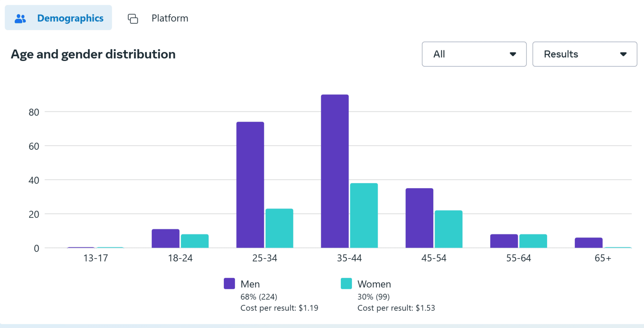Click the Women bar for 45-54
644x328 pixels.
[x=448, y=229]
